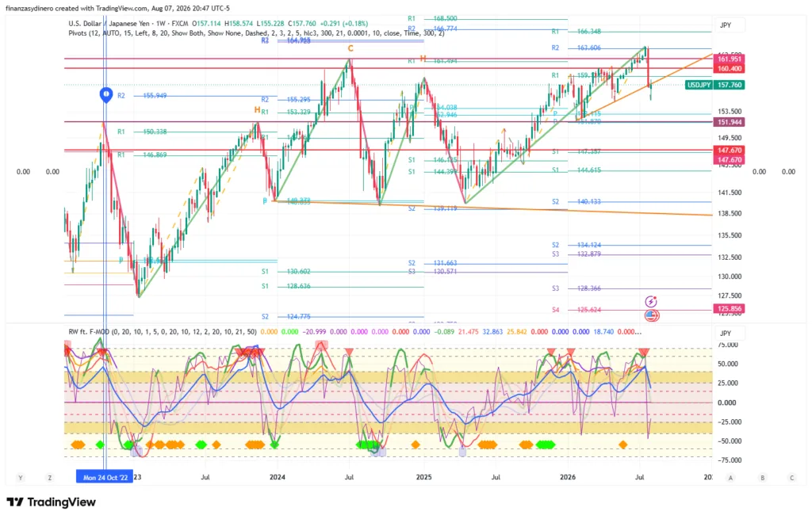This screenshot has height=519, width=812.
Task: Click the 25.842 indicator value
Action: [516, 332]
